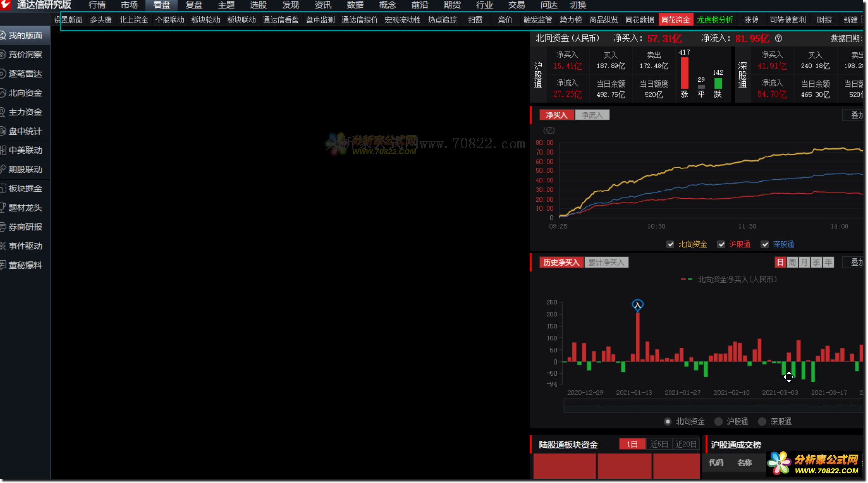Switch to 累计净买入 tab

pos(606,262)
